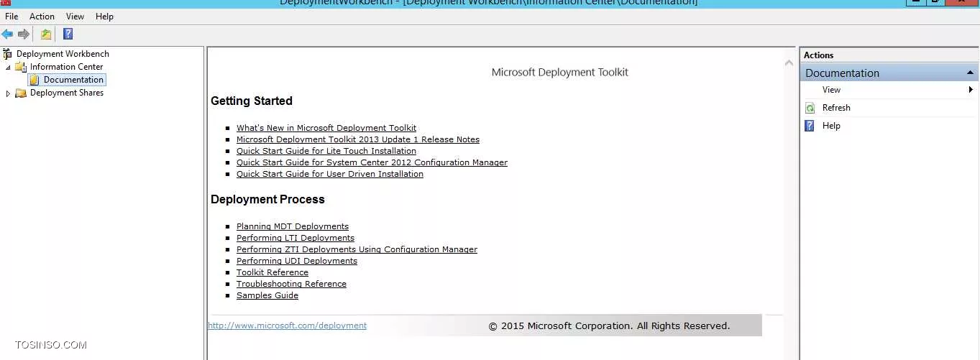The height and width of the screenshot is (360, 980).
Task: Click the Help icon in Actions pane
Action: click(810, 126)
